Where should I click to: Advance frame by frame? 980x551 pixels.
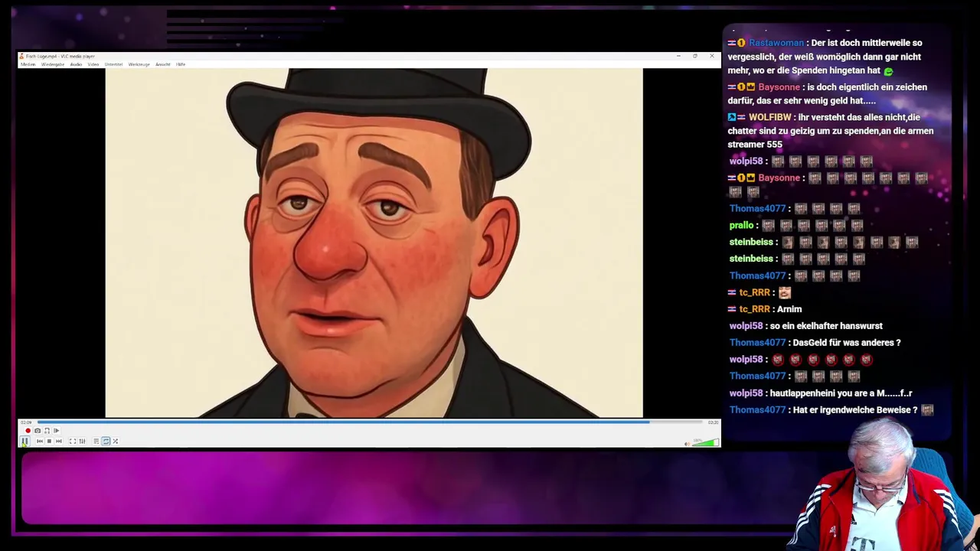tap(56, 431)
